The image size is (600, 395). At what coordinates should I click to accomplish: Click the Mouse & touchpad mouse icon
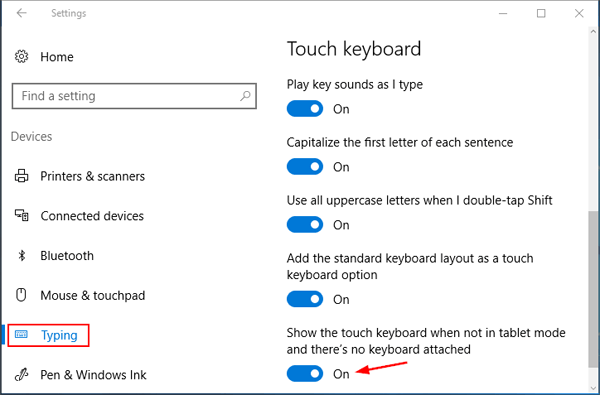21,295
